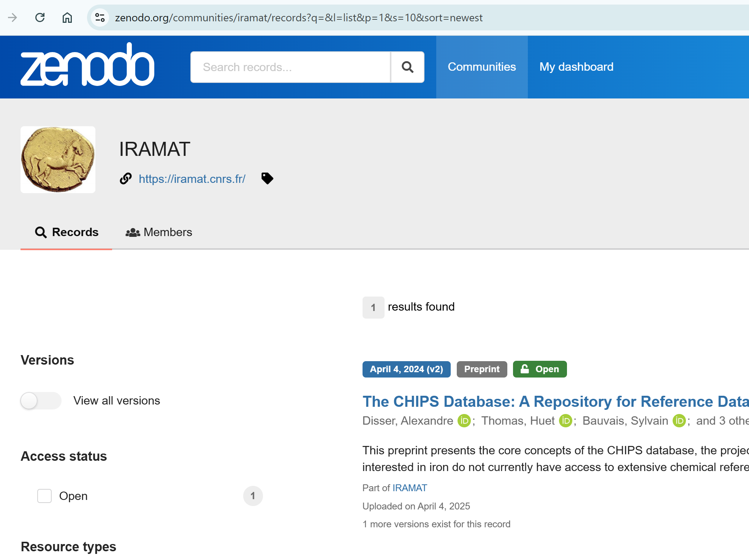The width and height of the screenshot is (749, 560).
Task: Switch to the Members tab
Action: (159, 232)
